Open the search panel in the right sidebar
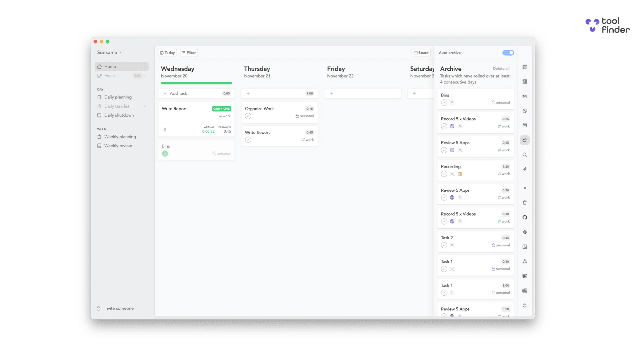 click(525, 155)
